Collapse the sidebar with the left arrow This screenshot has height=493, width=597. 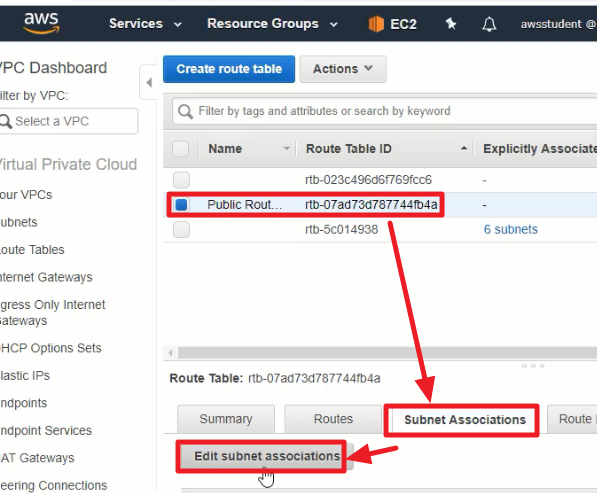pyautogui.click(x=149, y=82)
